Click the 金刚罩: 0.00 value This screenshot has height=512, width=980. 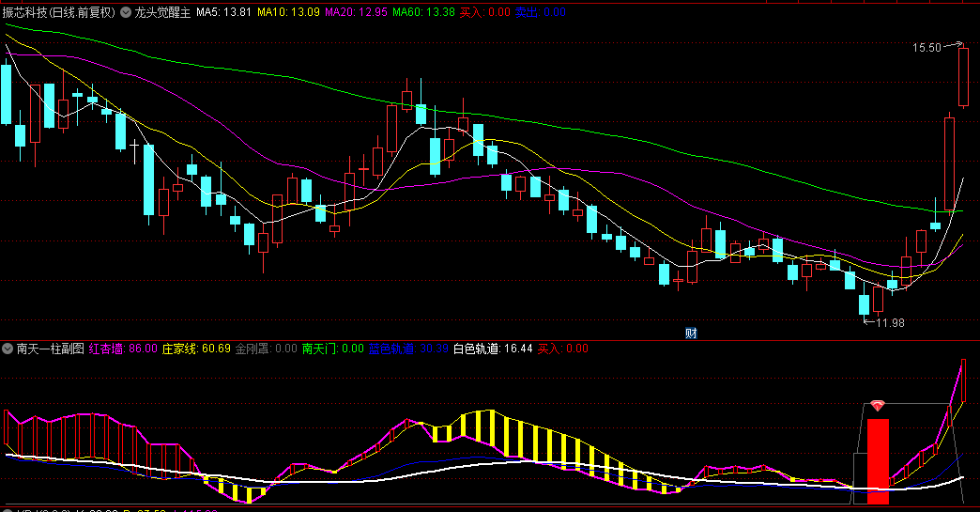267,349
